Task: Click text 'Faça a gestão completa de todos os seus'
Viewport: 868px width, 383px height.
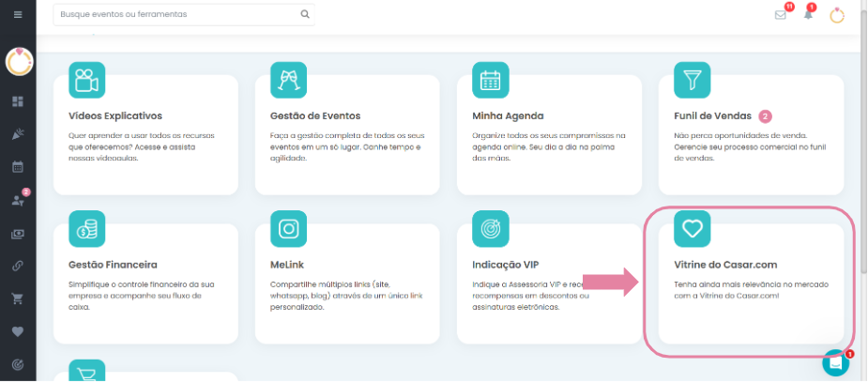Action: click(347, 135)
